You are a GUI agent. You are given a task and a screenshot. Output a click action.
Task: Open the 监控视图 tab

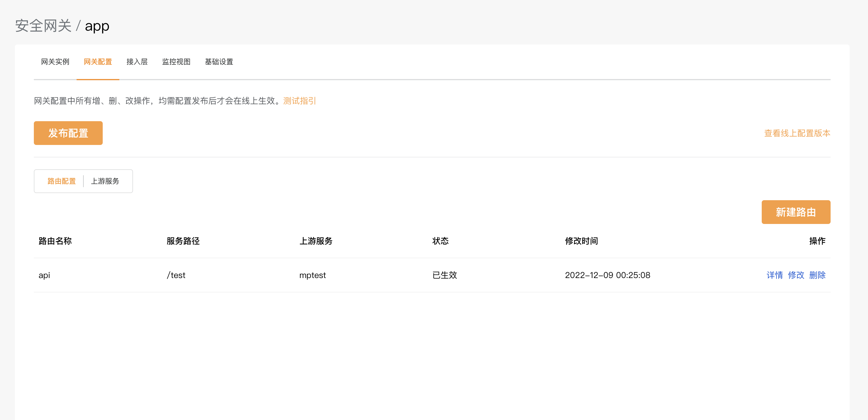pos(176,62)
